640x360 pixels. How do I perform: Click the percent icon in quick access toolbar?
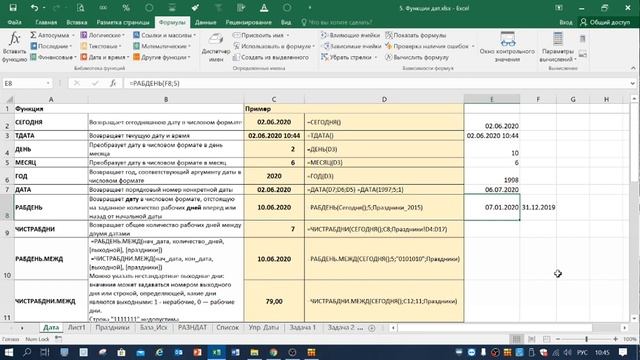click(126, 8)
